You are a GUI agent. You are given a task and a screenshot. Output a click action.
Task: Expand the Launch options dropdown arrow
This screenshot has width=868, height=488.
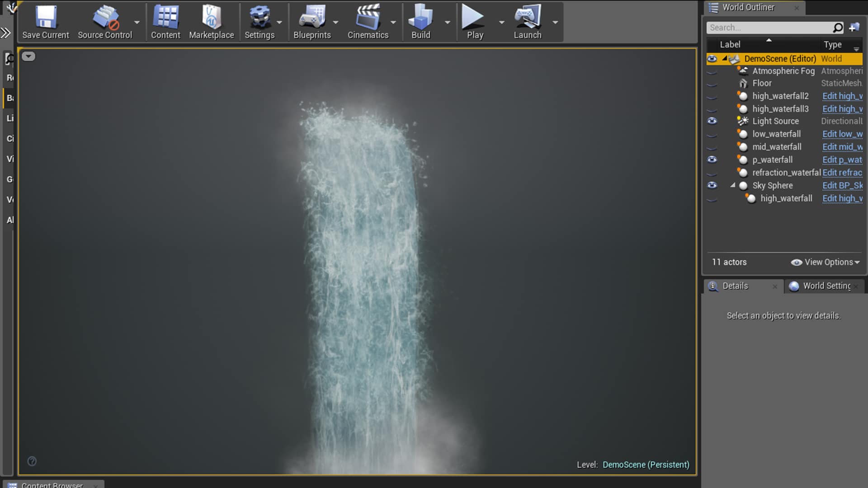coord(555,22)
